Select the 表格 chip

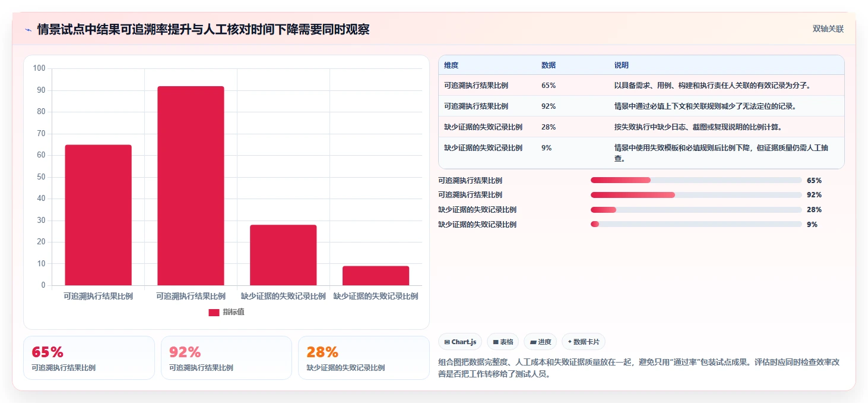click(x=502, y=342)
